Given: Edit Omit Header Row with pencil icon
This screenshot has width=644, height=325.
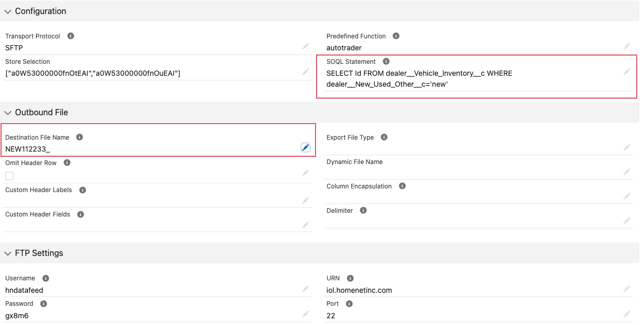Looking at the screenshot, I should coord(306,173).
